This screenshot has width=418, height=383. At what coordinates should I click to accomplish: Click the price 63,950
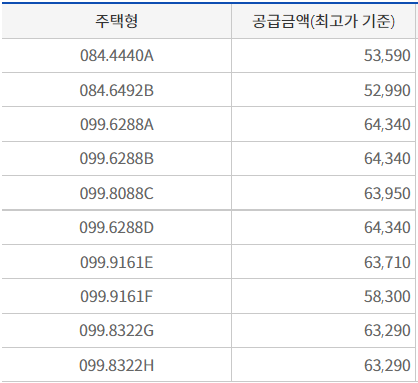click(x=387, y=193)
